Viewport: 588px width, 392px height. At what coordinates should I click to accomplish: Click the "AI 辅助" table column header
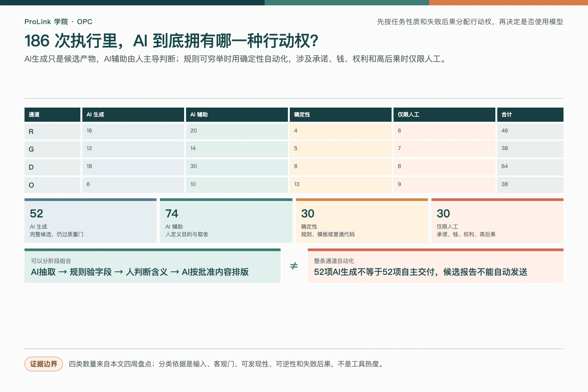point(237,114)
